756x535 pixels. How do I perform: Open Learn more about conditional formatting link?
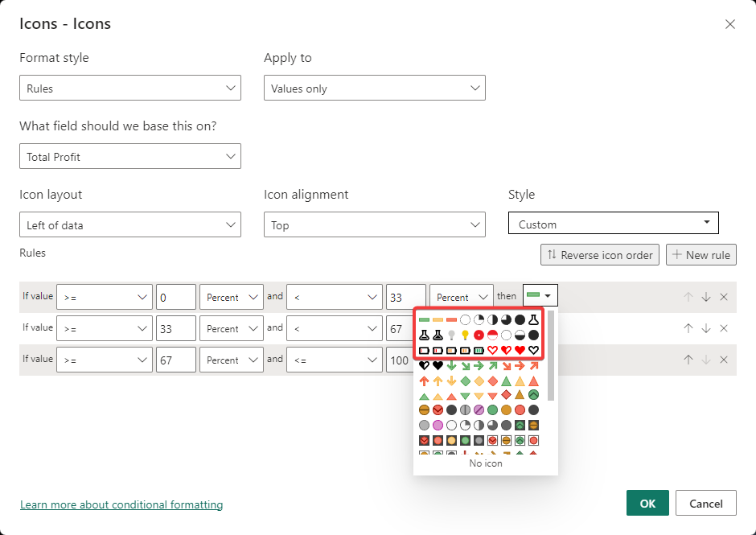click(x=121, y=505)
